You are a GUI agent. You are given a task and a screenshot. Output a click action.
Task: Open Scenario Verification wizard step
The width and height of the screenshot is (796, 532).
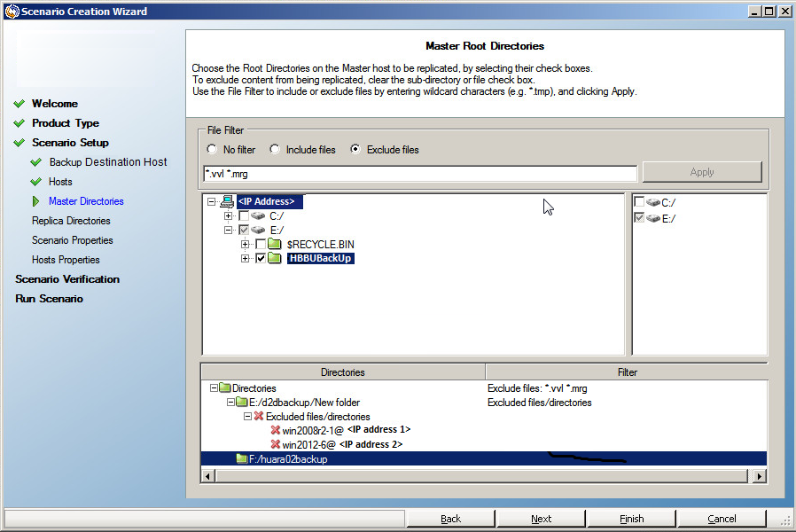67,279
